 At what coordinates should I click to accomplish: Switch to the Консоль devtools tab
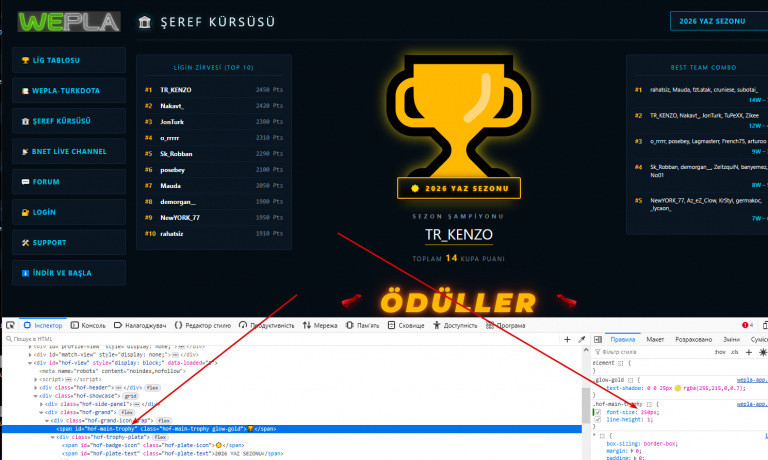[88, 325]
